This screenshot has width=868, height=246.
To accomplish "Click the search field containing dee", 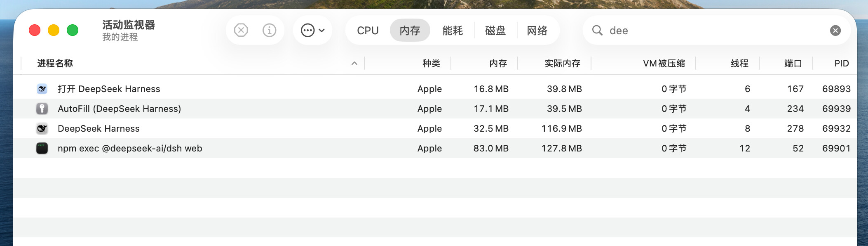I will 716,31.
